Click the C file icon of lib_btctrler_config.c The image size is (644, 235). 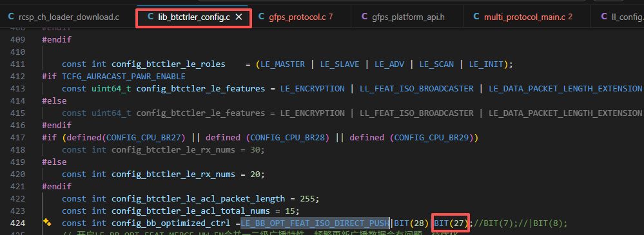tap(150, 17)
